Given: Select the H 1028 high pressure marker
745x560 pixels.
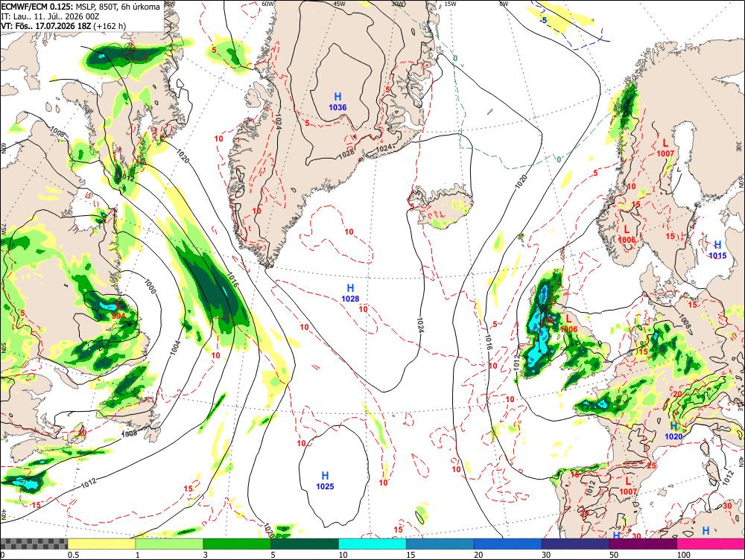Looking at the screenshot, I should pos(350,293).
